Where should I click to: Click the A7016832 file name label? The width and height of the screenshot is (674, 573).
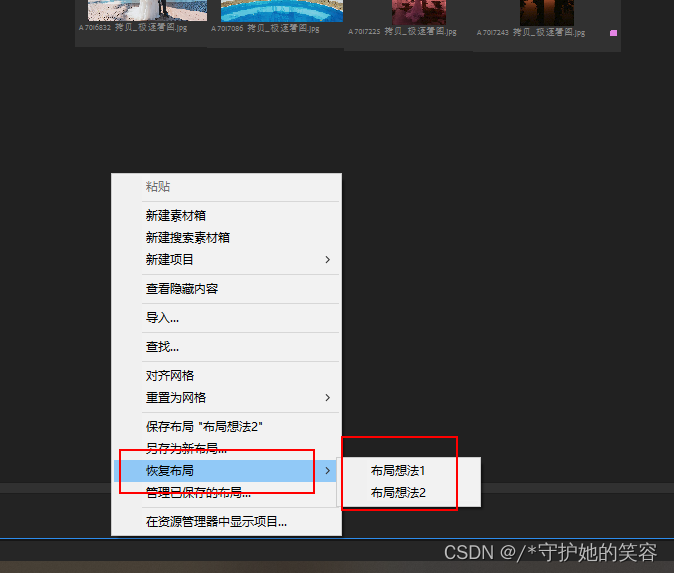(x=133, y=28)
